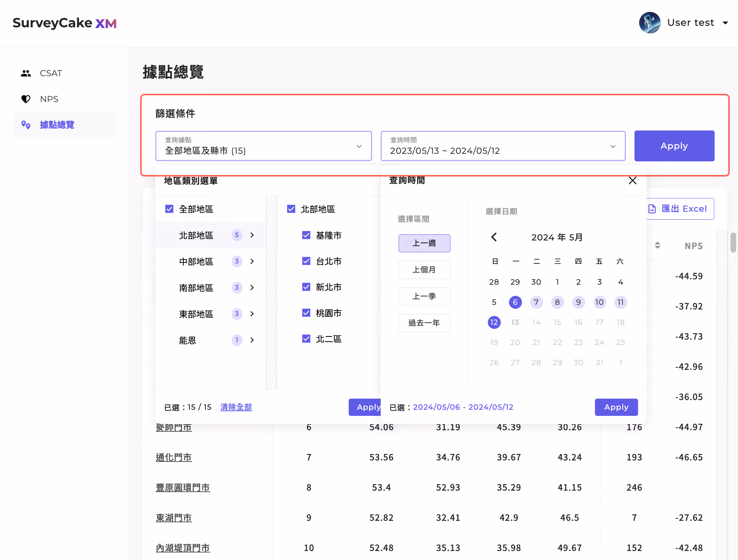The image size is (738, 560).
Task: Expand the 能恩 row chevron
Action: click(252, 340)
